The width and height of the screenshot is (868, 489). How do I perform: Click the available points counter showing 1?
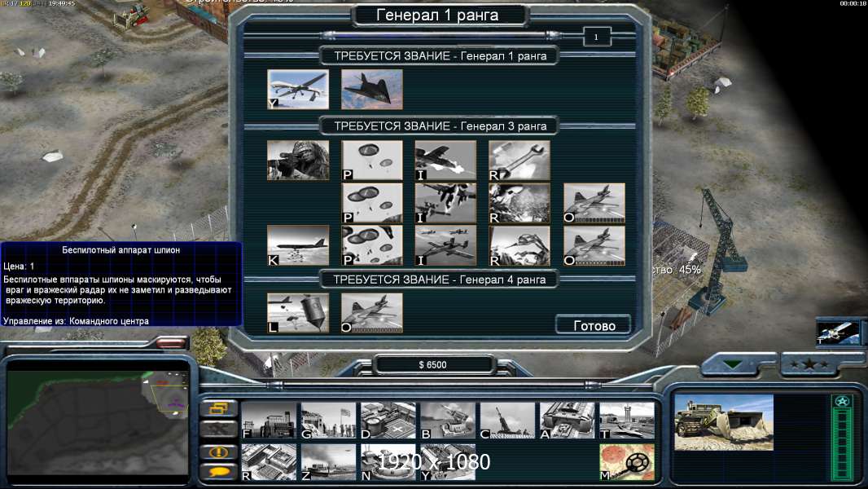coord(597,37)
